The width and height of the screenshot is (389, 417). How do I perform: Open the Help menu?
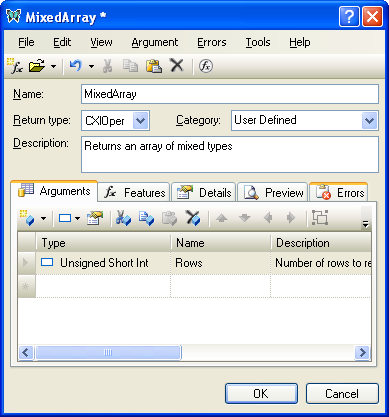pos(300,42)
